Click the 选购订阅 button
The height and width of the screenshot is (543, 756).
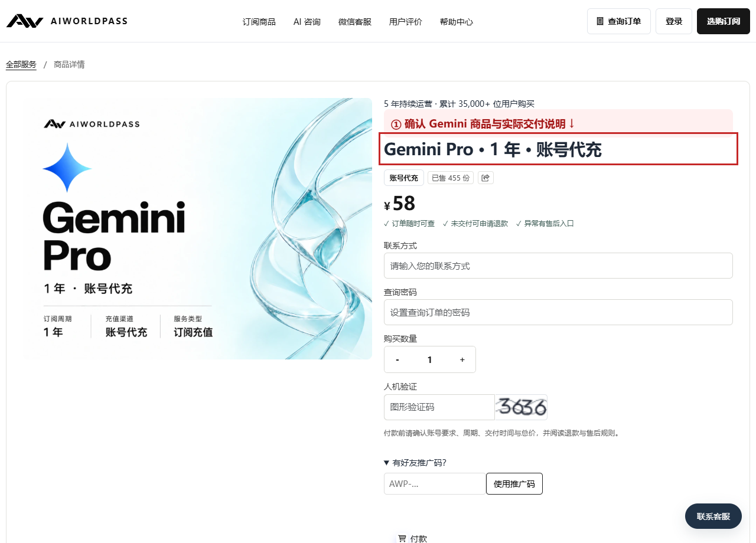click(x=724, y=21)
